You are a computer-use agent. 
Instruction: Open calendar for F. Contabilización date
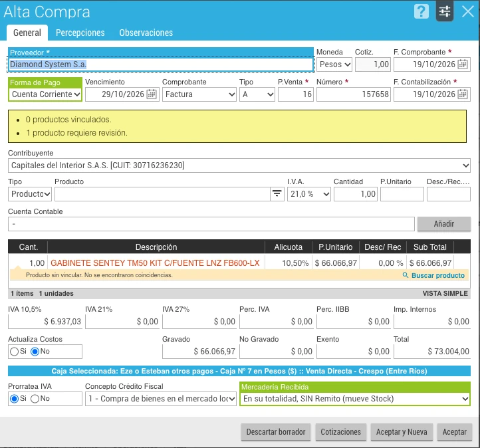(x=463, y=94)
